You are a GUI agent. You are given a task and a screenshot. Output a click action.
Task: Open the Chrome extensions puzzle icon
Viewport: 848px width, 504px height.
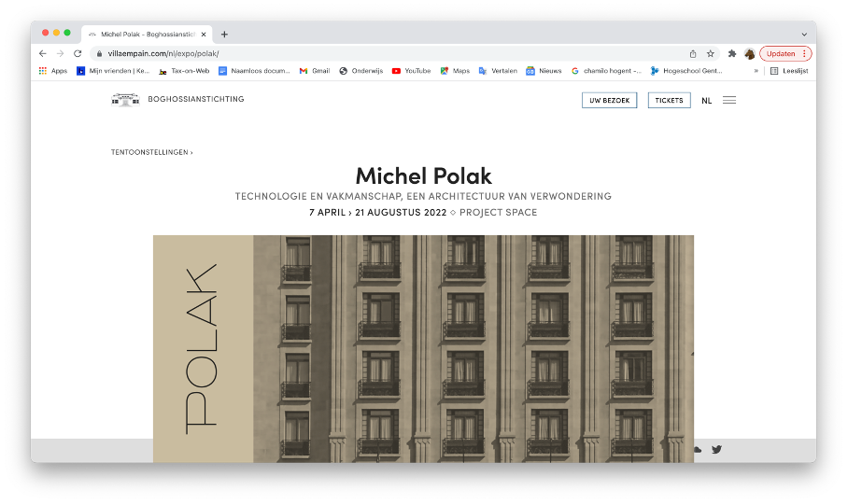pos(732,54)
